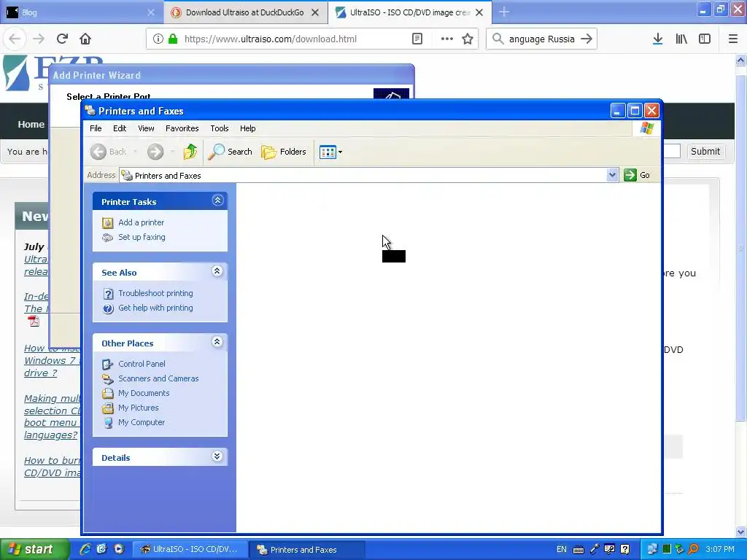
Task: Click the Firefox search box
Action: pyautogui.click(x=541, y=39)
